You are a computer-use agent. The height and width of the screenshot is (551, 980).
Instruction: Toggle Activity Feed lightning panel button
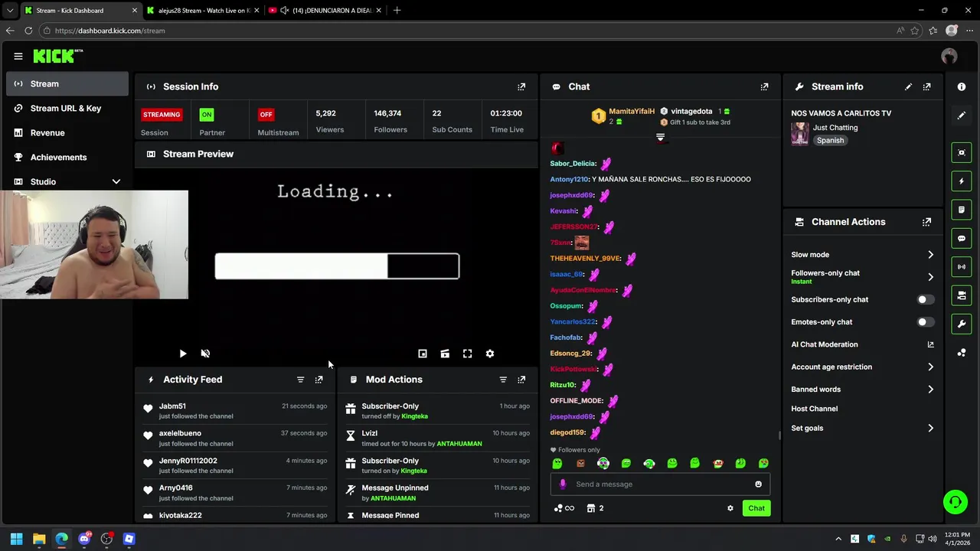962,181
